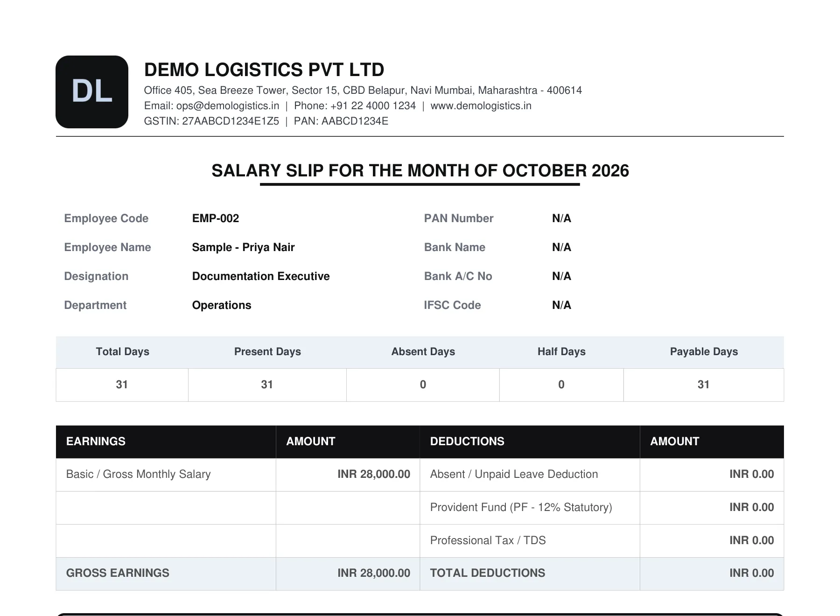Click INR 28,000.00 in Gross Earnings row

click(374, 574)
